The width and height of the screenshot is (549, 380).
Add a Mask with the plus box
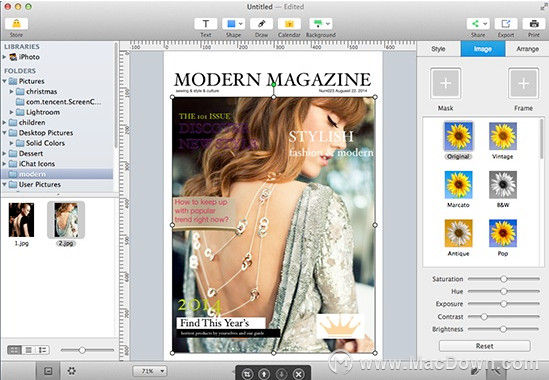445,83
